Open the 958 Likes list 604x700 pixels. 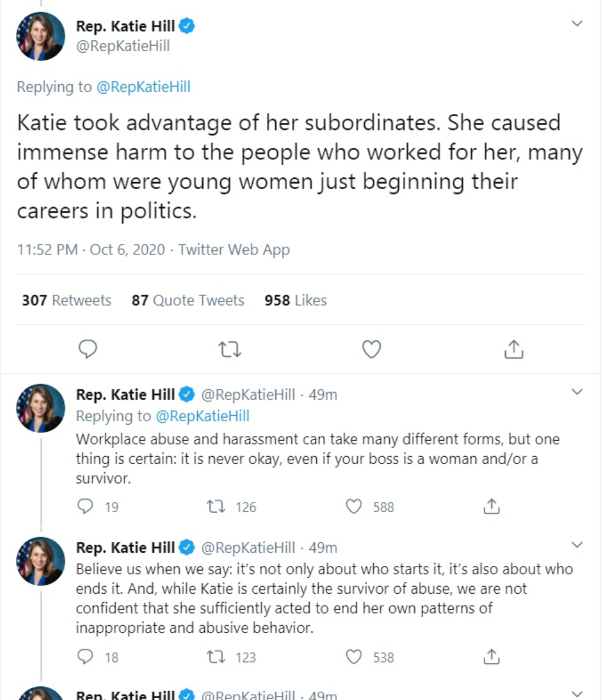pyautogui.click(x=295, y=301)
